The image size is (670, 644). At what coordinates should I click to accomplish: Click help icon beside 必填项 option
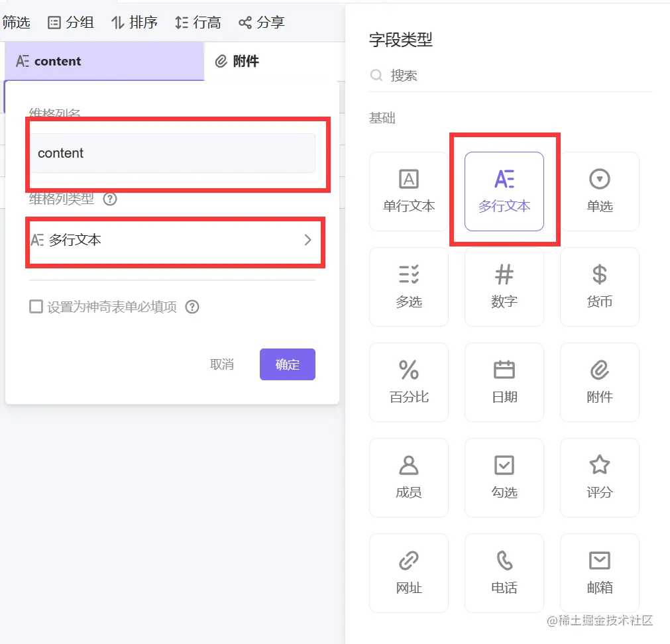tap(192, 307)
